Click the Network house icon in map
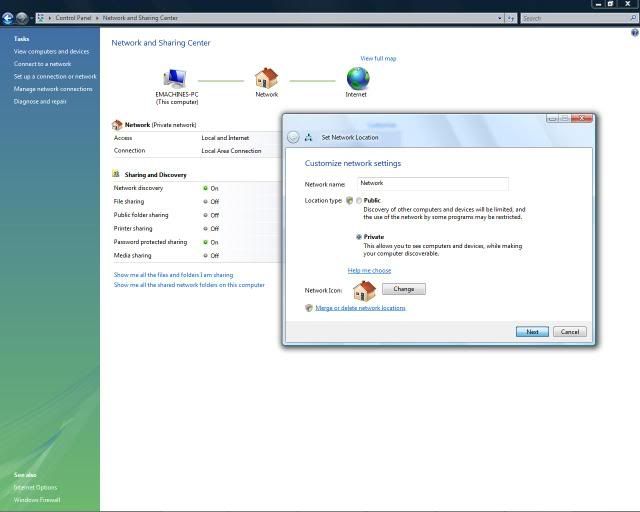 click(x=266, y=79)
